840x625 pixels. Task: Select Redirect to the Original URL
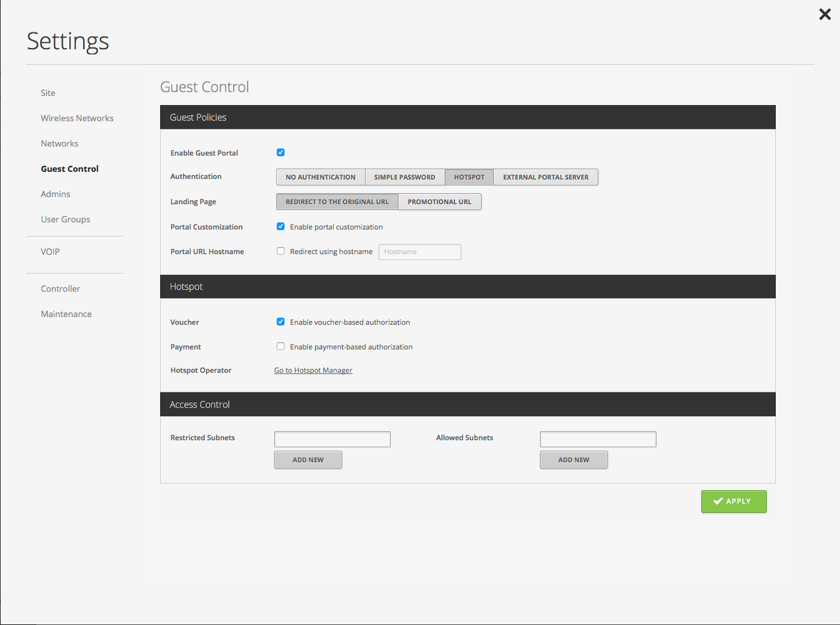(338, 202)
